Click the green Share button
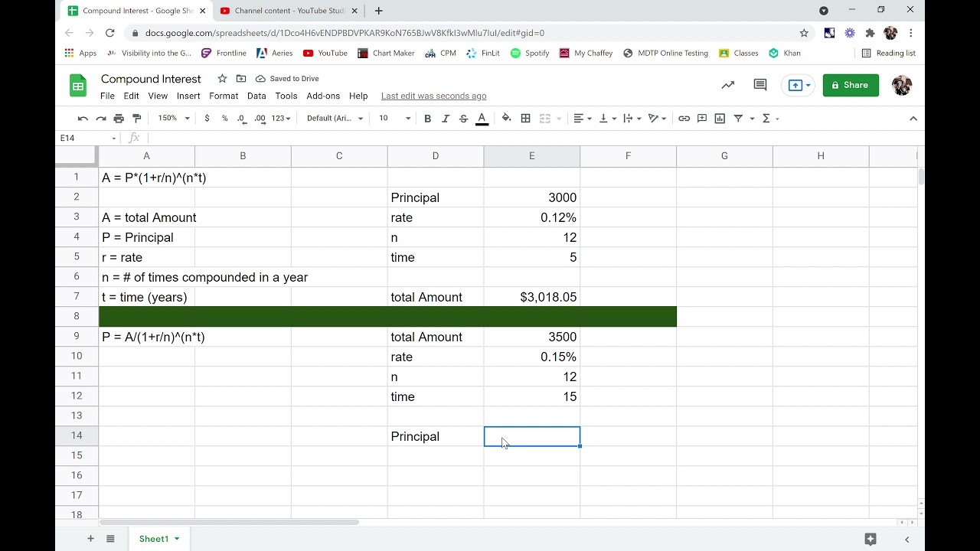This screenshot has width=980, height=551. (851, 85)
